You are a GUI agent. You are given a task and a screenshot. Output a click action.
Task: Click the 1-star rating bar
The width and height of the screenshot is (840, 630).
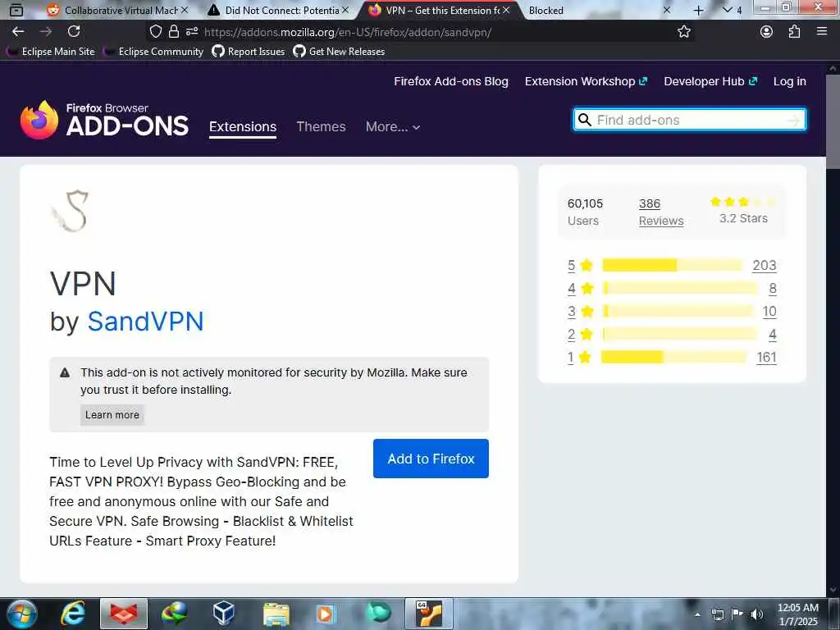click(673, 358)
